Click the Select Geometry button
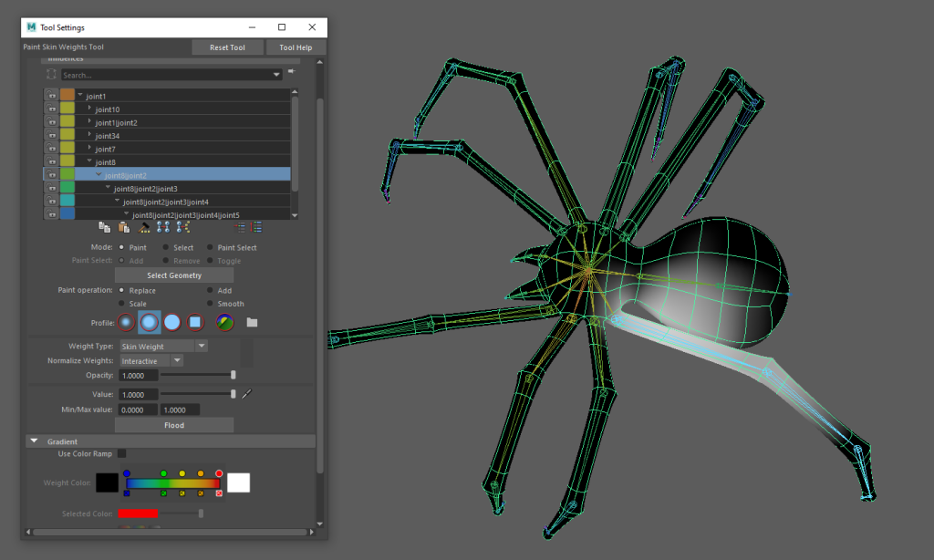The height and width of the screenshot is (560, 934). (174, 275)
